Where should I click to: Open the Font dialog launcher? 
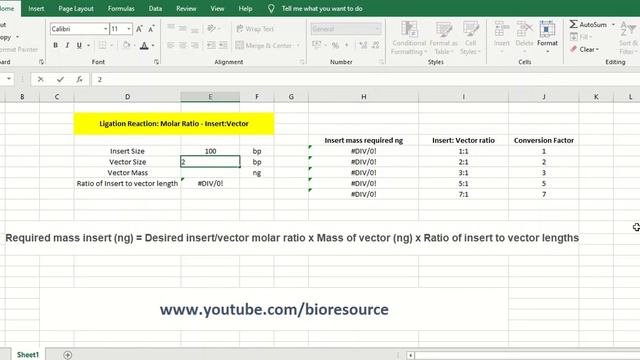[156, 62]
